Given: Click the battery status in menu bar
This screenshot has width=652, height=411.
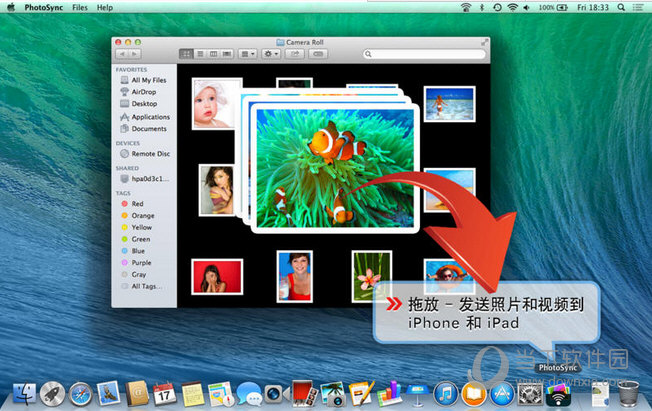Looking at the screenshot, I should point(553,7).
